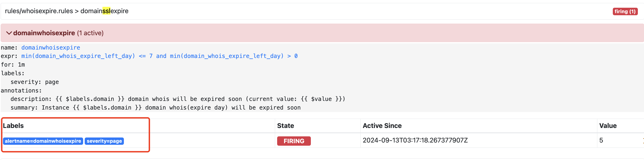Click the rules/whoisexpire.rules file path
644x160 pixels.
point(39,11)
